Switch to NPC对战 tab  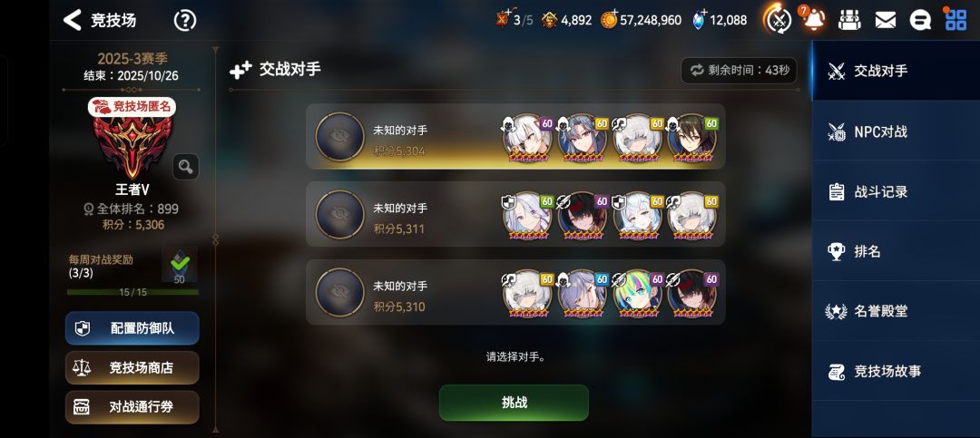896,131
